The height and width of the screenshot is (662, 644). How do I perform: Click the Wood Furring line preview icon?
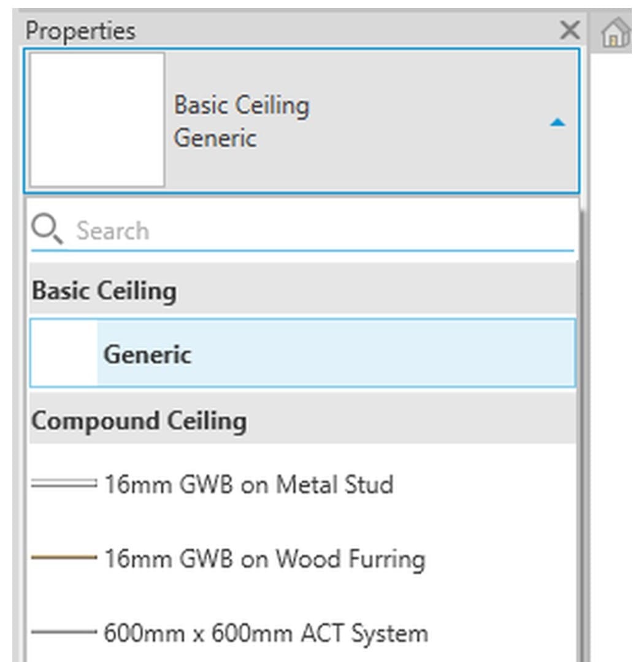tap(64, 557)
